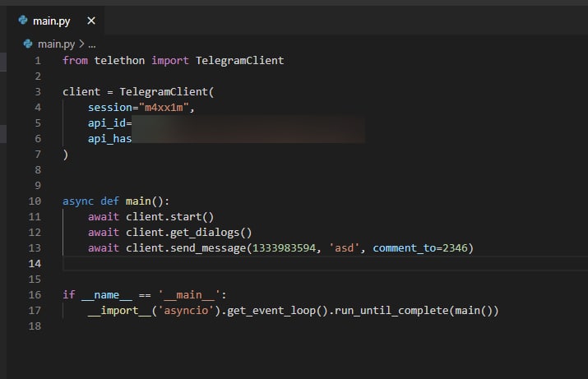Click the Python file icon in main.py tab
588x379 pixels.
point(23,21)
